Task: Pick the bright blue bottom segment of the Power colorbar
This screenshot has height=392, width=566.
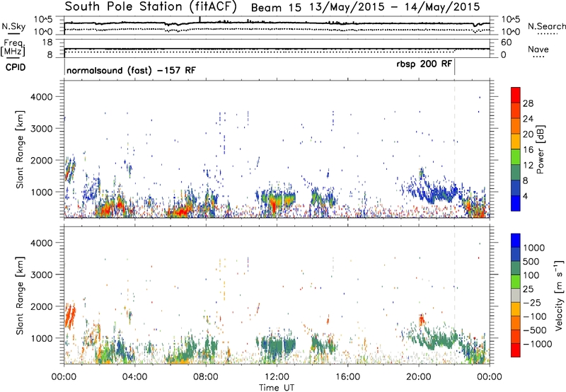Action: [x=516, y=203]
